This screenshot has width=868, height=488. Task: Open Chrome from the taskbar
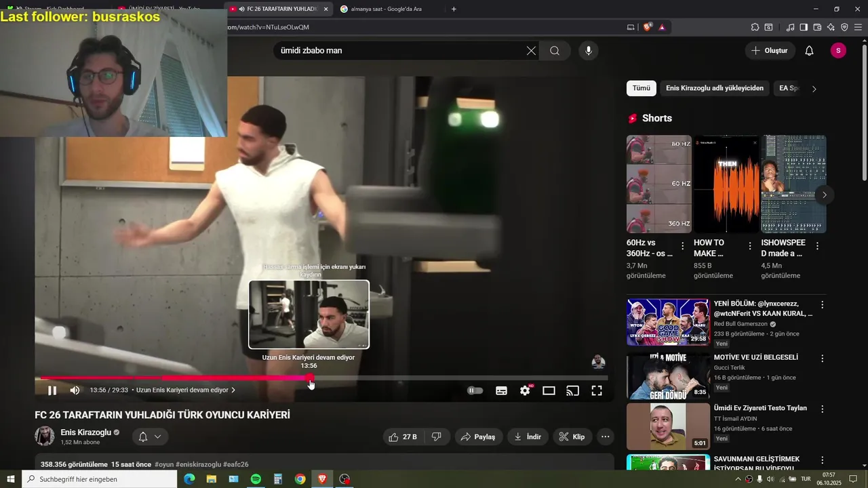point(300,479)
